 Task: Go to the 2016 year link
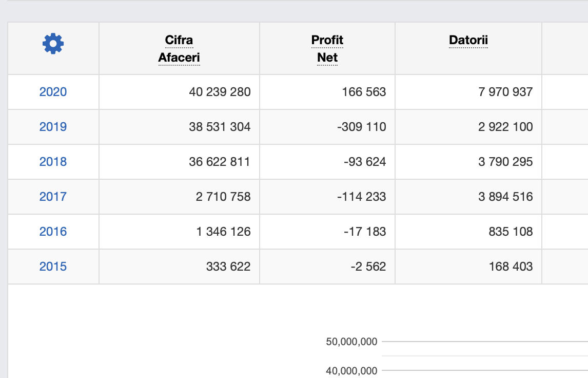pos(53,232)
